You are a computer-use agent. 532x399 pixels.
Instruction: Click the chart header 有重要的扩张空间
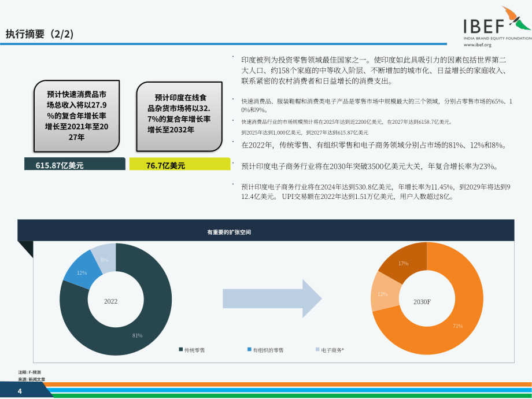229,232
